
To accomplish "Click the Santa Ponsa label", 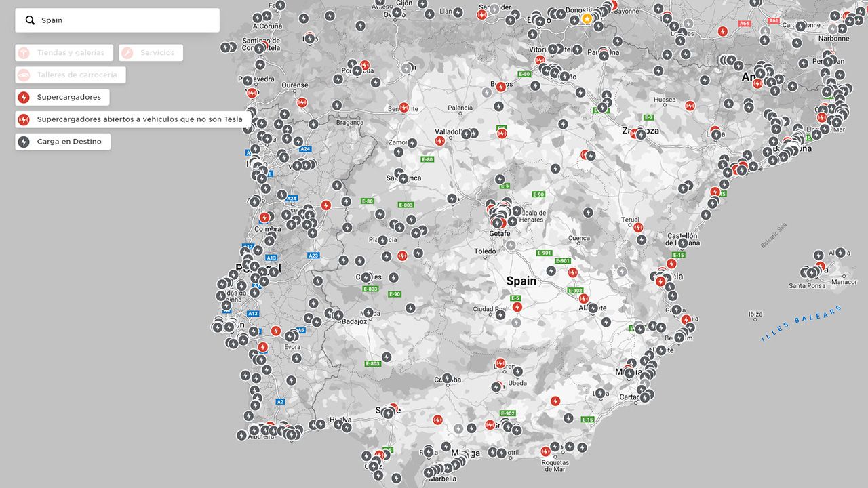I will [x=807, y=285].
